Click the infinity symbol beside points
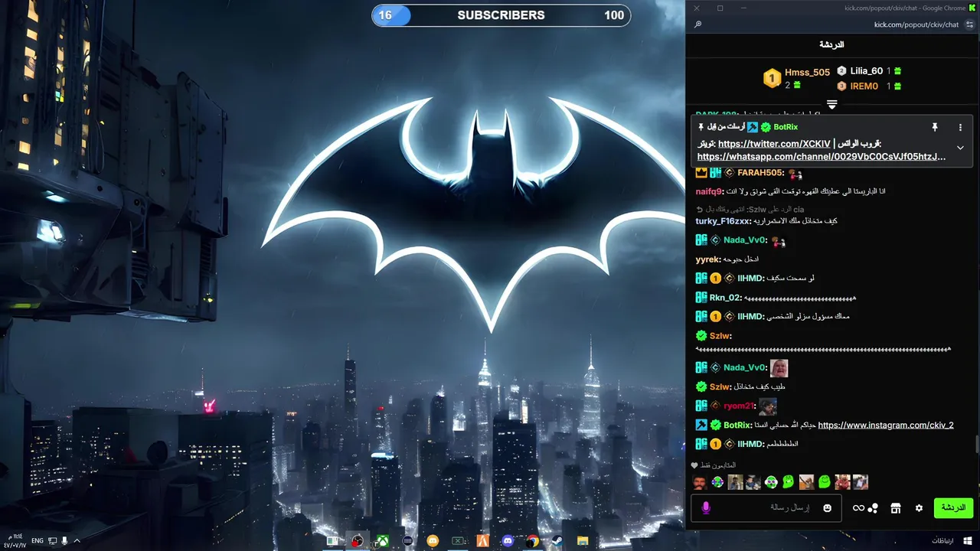Image resolution: width=980 pixels, height=551 pixels. point(858,508)
